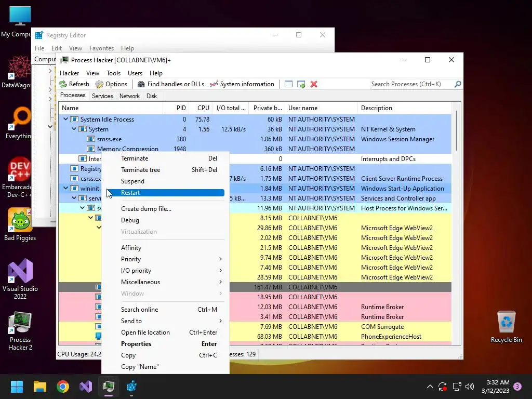This screenshot has height=399, width=532.
Task: Open Favorites menu in Registry Editor
Action: 101,48
